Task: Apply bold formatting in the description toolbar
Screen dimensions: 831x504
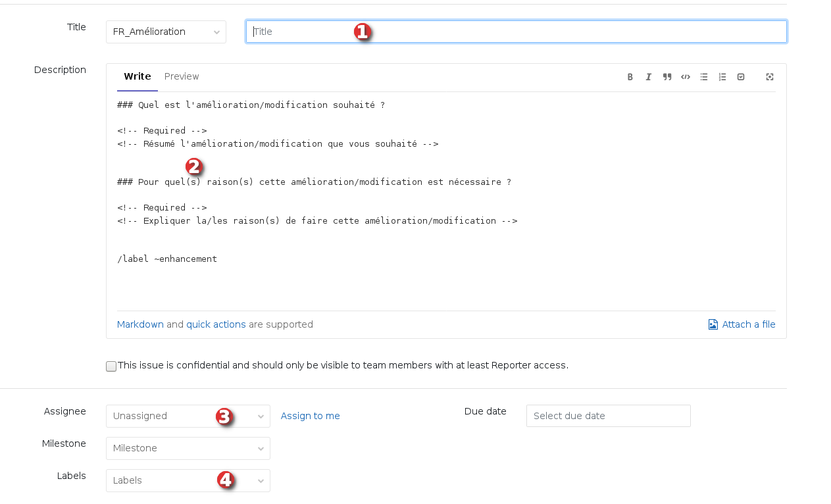Action: [630, 77]
